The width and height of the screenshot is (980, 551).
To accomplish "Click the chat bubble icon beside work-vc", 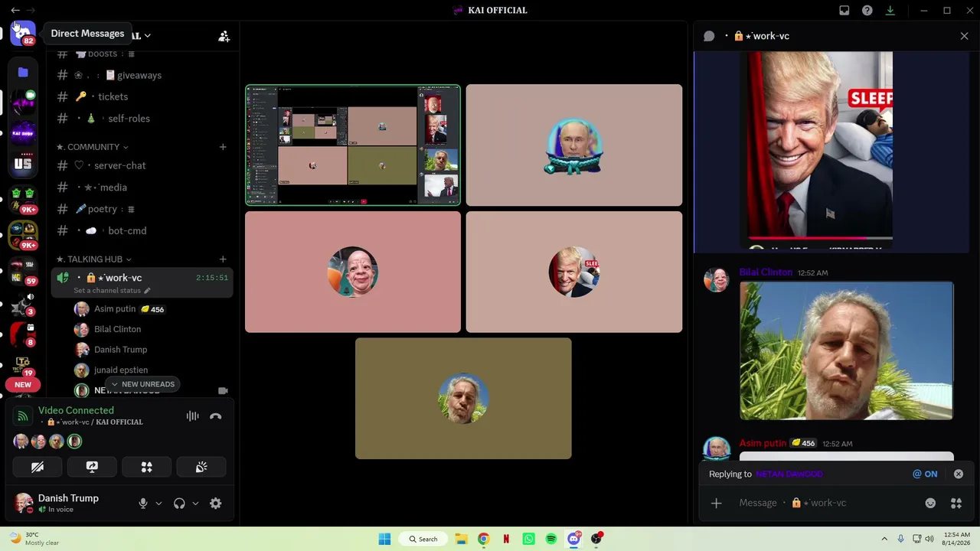I will (709, 36).
